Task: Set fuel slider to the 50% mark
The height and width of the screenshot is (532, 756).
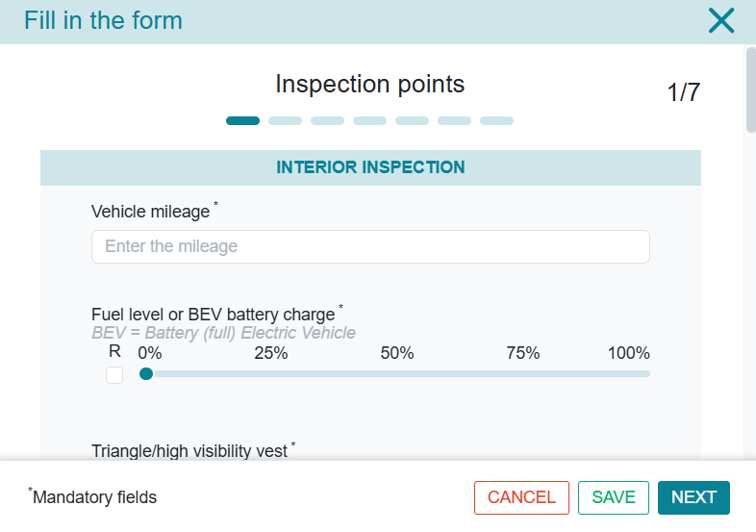Action: coord(397,374)
